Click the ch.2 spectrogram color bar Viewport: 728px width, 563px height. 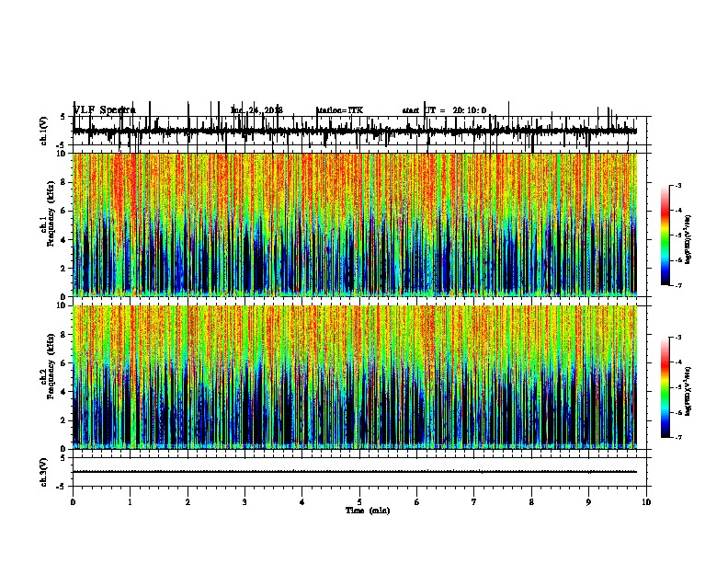[665, 387]
